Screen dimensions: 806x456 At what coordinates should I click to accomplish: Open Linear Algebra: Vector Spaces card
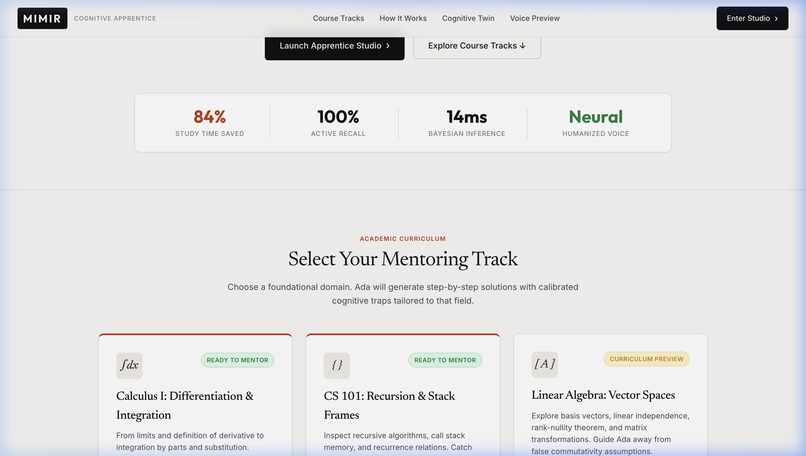click(x=611, y=395)
